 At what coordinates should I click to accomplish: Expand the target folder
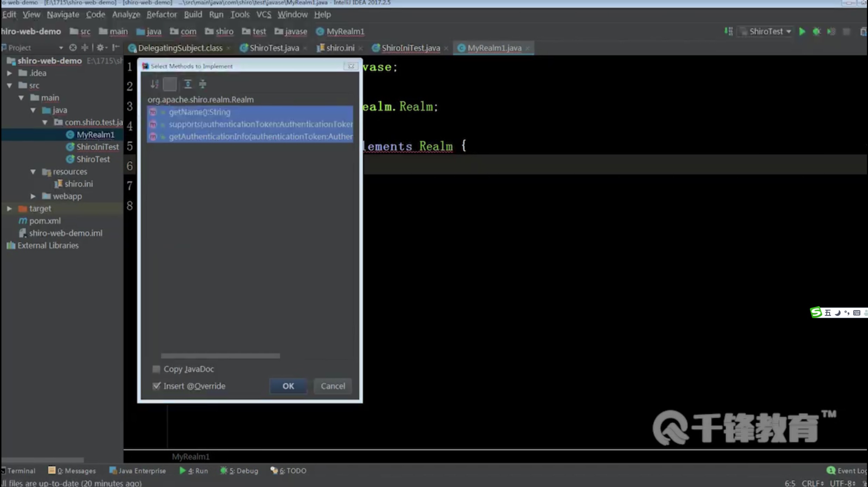click(x=10, y=208)
